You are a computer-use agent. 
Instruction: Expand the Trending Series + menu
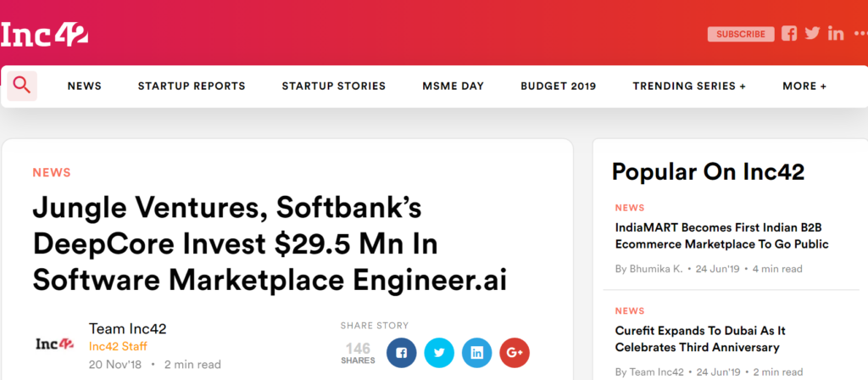(689, 86)
